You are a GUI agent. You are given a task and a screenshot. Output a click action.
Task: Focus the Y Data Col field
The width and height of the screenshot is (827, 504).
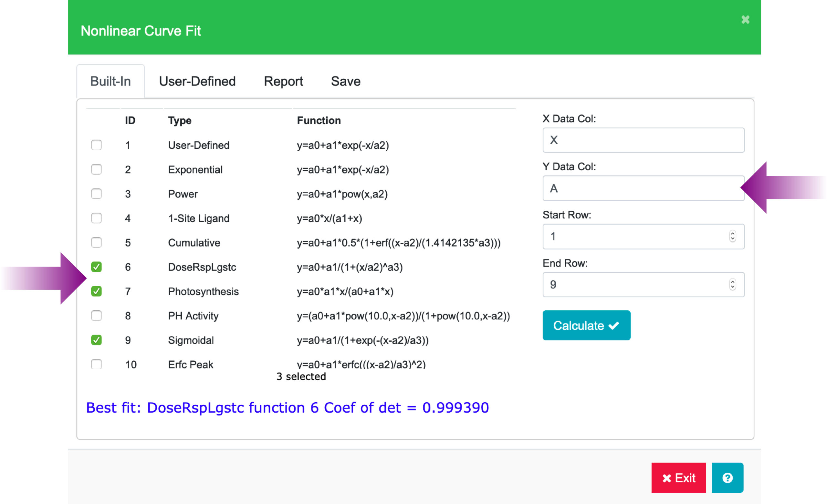(643, 188)
